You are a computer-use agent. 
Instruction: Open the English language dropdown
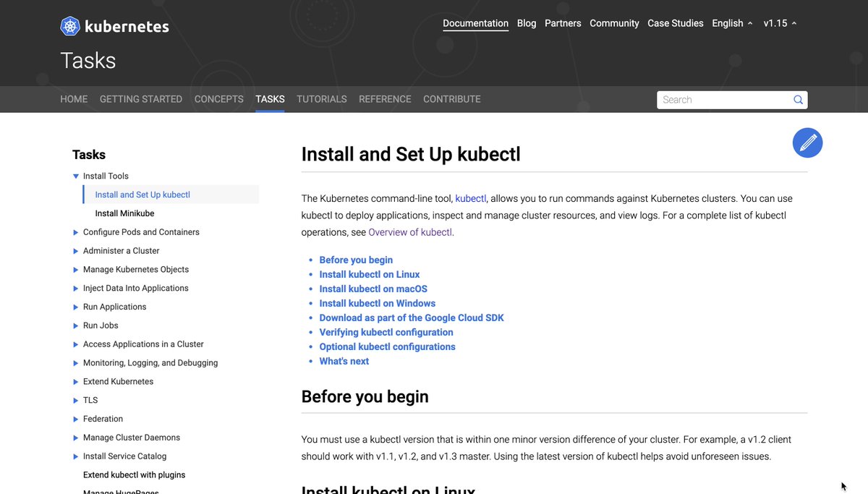tap(732, 23)
